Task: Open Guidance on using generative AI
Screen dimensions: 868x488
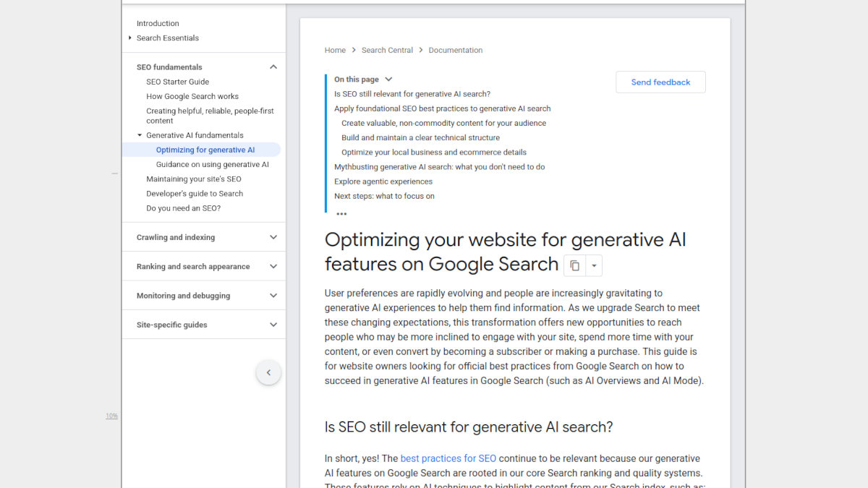Action: [x=213, y=164]
